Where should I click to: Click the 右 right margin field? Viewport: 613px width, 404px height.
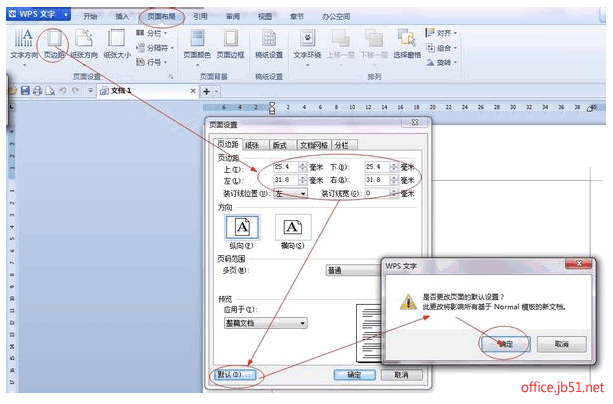click(x=378, y=180)
